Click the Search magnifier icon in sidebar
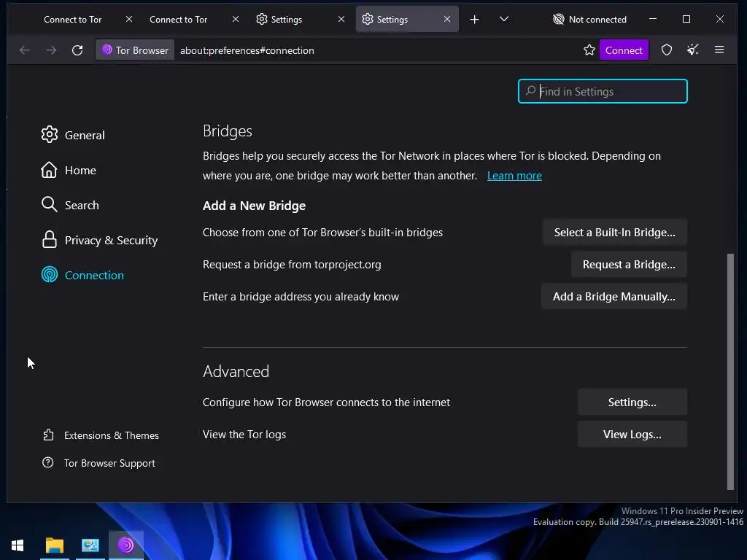Screen dimensions: 747x560 click(x=49, y=205)
